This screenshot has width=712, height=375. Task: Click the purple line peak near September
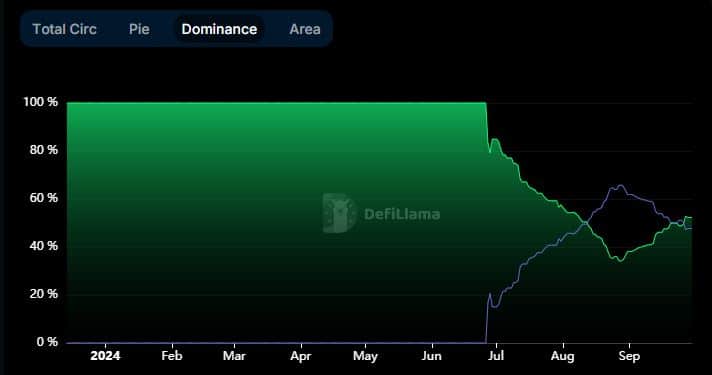[620, 185]
